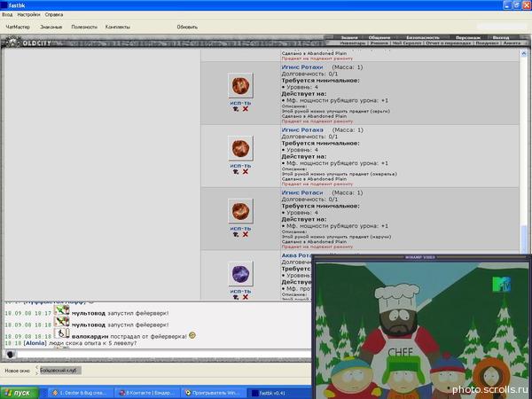Click the dark transfer icon under the Аква rune

tap(236, 297)
